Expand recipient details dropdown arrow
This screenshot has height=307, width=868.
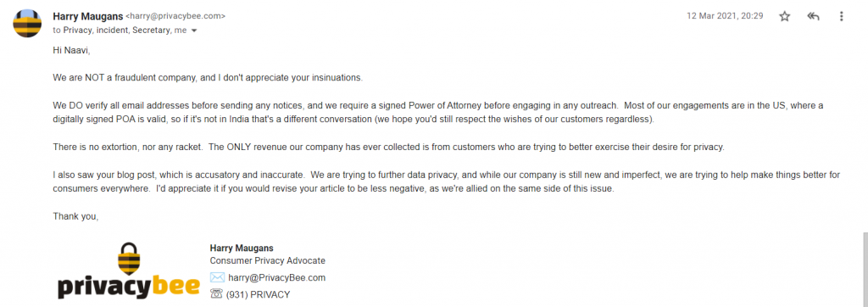point(194,31)
